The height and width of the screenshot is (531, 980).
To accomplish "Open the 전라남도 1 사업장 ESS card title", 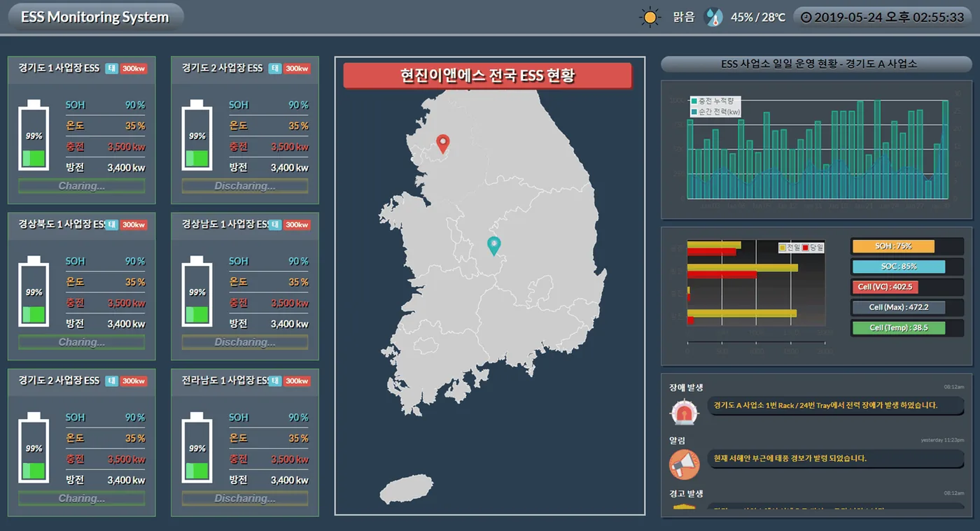I will coord(224,380).
